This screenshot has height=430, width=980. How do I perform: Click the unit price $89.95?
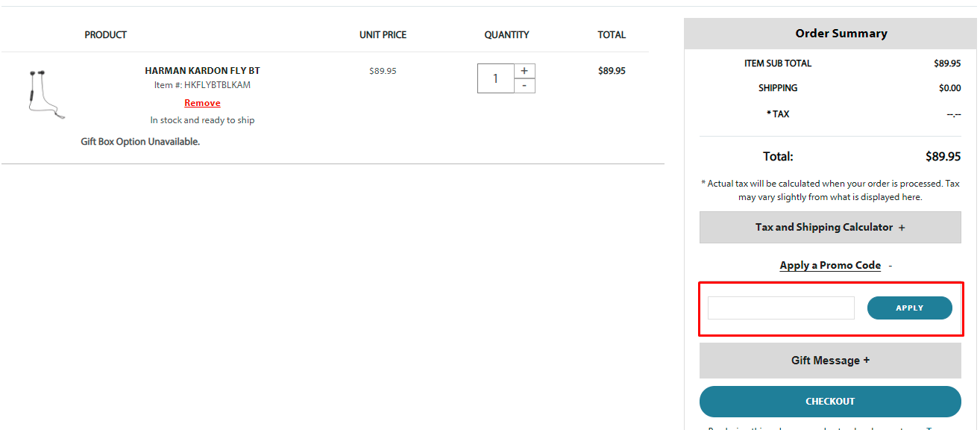(x=383, y=71)
